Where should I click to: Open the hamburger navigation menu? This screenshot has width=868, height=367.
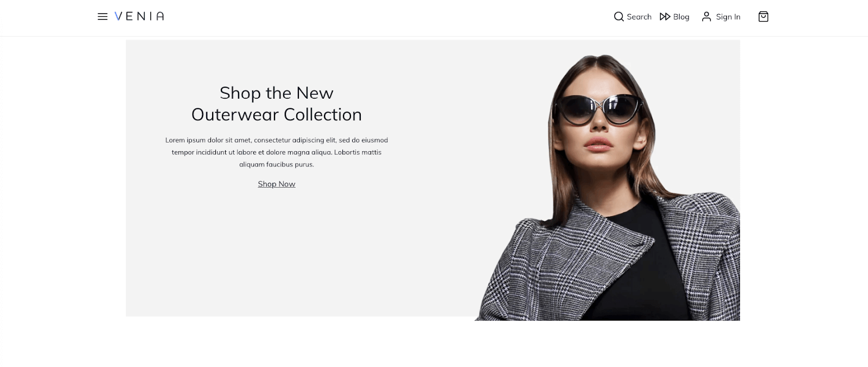tap(103, 17)
